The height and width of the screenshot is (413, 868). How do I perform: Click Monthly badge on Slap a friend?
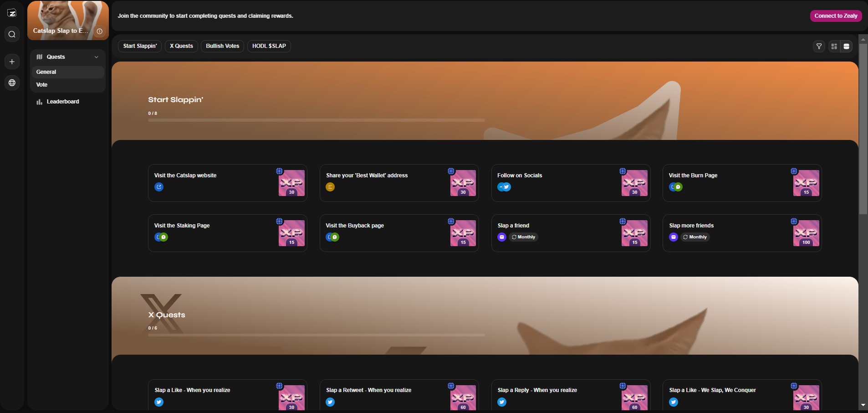point(523,237)
